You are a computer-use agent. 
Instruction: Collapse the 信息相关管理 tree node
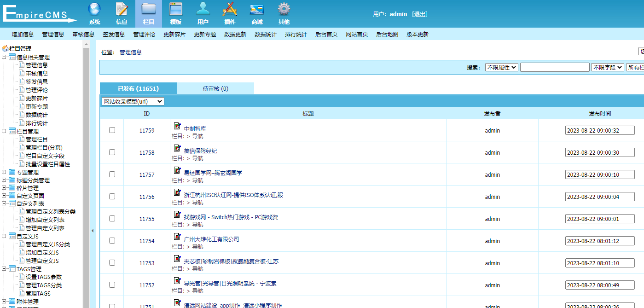tap(4, 57)
